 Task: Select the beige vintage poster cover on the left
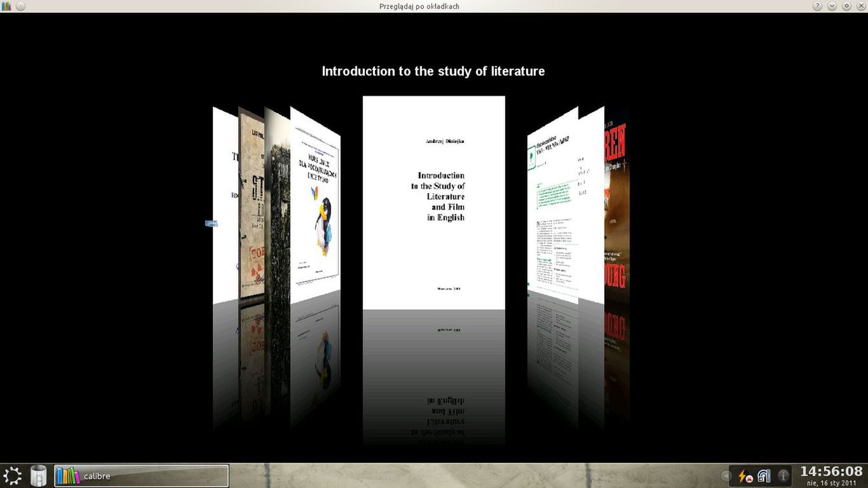(x=251, y=203)
